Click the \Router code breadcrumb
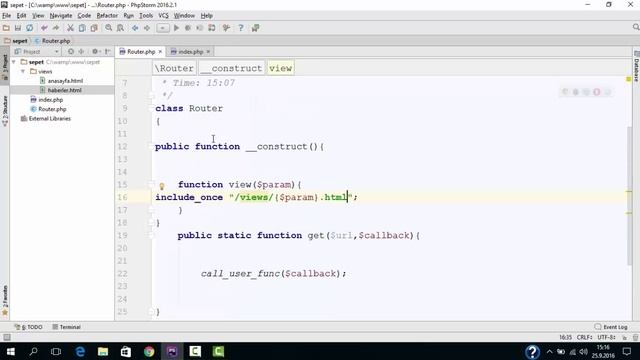This screenshot has width=640, height=360. [x=174, y=68]
